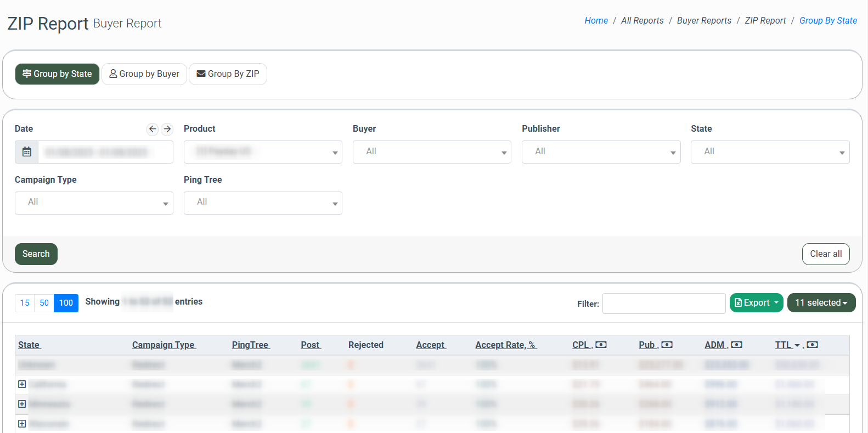This screenshot has width=868, height=433.
Task: Expand the third state row plus icon
Action: pos(22,424)
